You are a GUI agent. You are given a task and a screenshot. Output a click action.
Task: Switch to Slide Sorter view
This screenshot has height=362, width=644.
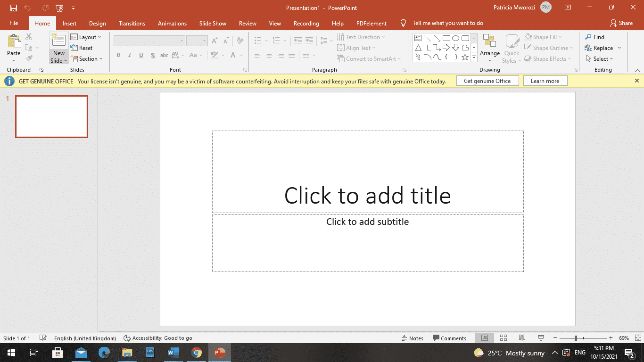(503, 338)
